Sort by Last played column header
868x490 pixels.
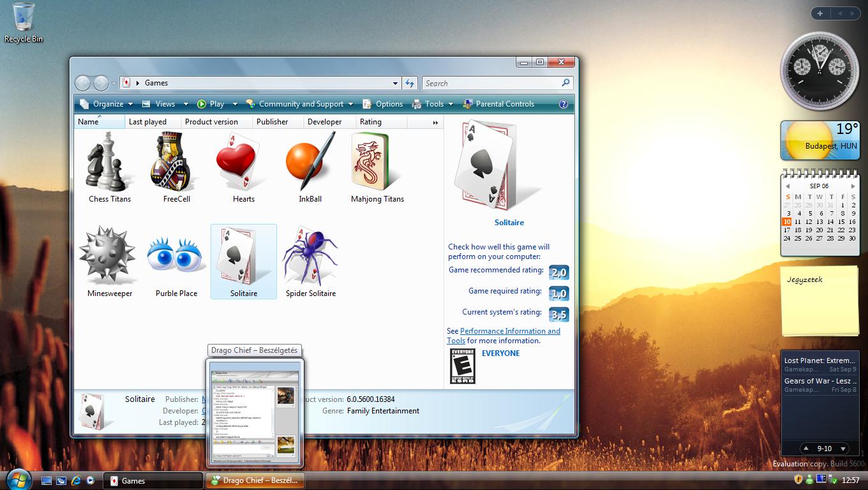click(153, 122)
